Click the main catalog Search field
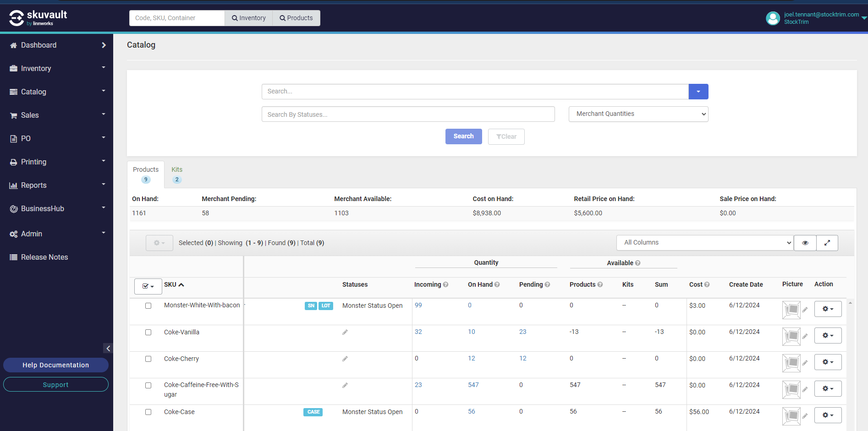Screen dimensions: 868x431 pos(475,92)
